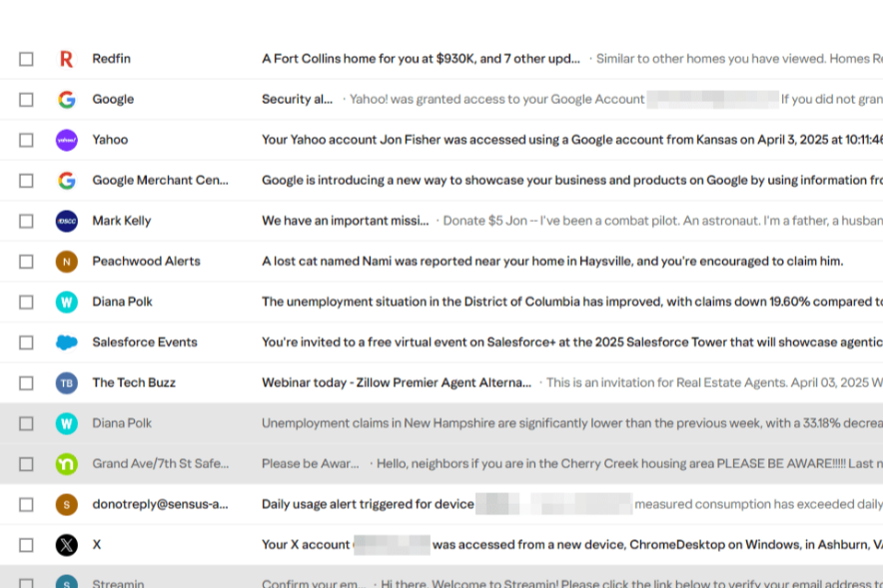Open the 'Daily usage alert triggered' email
This screenshot has width=883, height=588.
368,504
